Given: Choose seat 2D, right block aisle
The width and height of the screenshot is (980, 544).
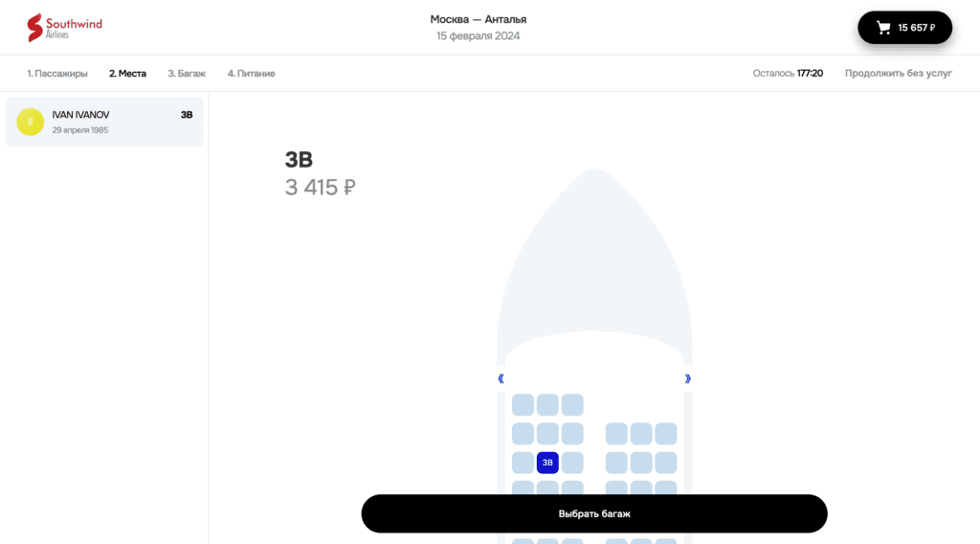Looking at the screenshot, I should click(x=616, y=434).
